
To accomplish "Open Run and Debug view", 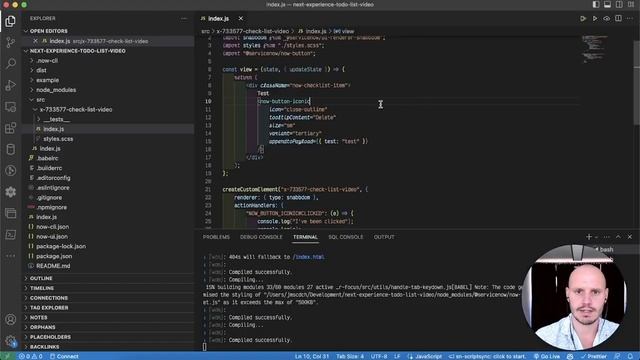I will (x=11, y=85).
